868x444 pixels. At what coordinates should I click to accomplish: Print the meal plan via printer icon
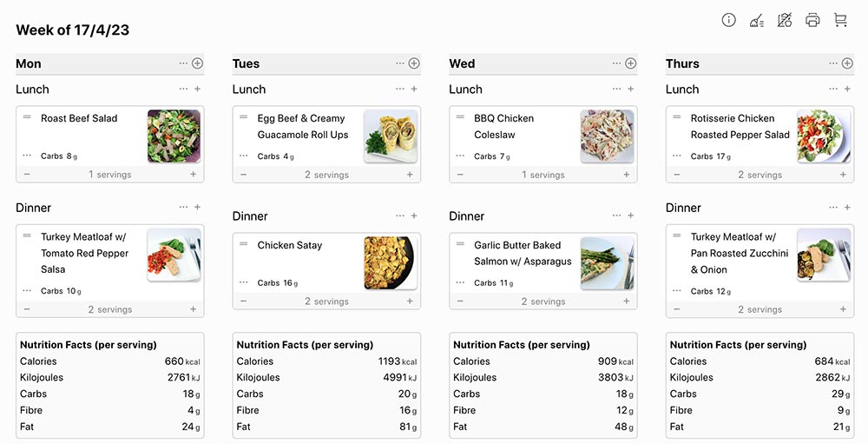tap(812, 21)
